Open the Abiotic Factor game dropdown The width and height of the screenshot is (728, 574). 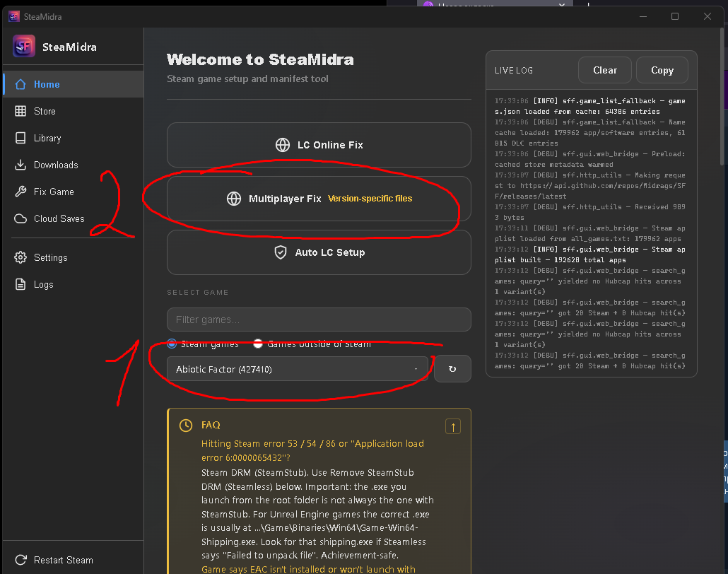pos(297,369)
